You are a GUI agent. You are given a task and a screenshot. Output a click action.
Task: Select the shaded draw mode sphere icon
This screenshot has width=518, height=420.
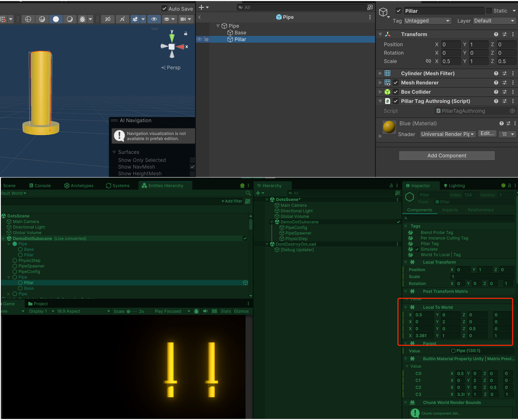(x=56, y=19)
